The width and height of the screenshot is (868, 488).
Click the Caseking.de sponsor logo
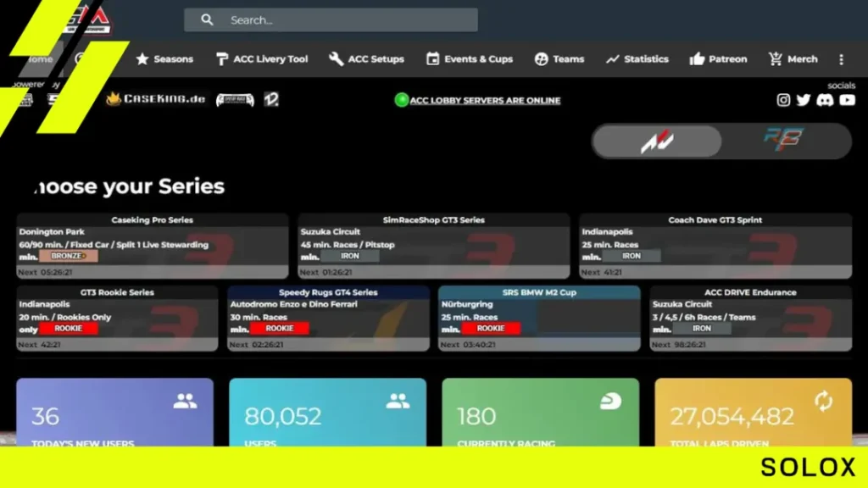(156, 99)
